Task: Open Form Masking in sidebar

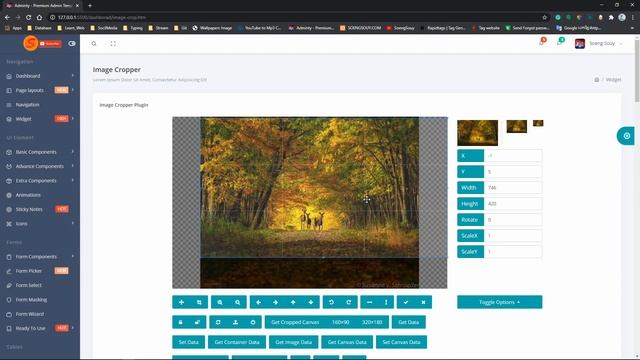Action: (x=40, y=300)
